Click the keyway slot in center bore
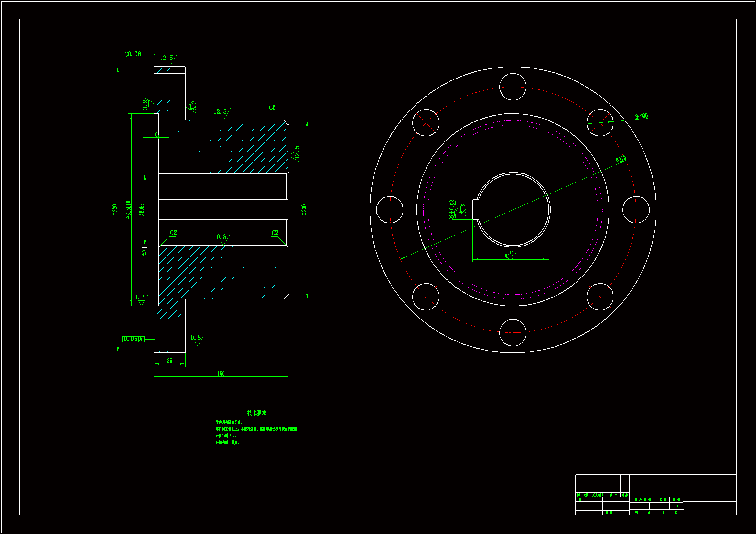The height and width of the screenshot is (534, 756). click(475, 209)
